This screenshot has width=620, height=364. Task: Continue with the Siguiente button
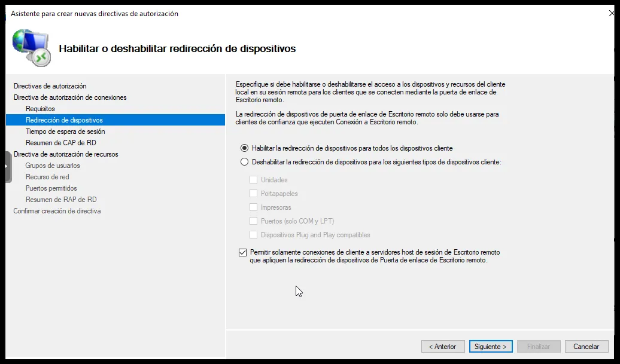pyautogui.click(x=491, y=346)
